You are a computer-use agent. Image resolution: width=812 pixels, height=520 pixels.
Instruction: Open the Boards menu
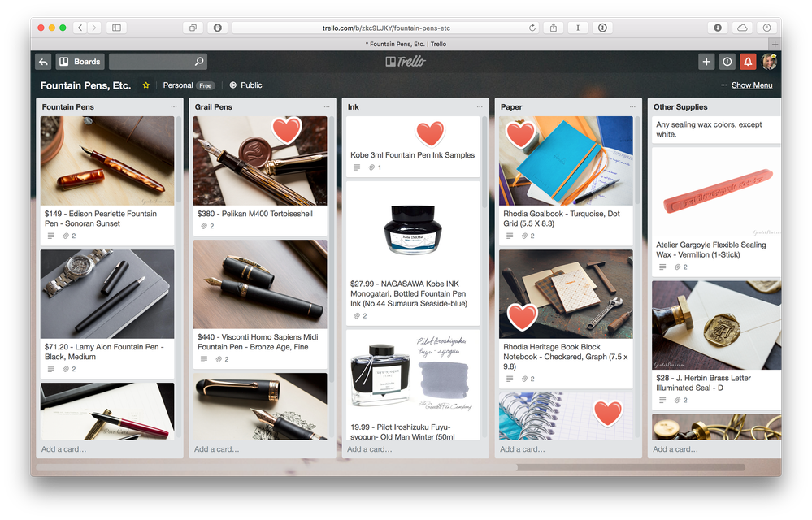tap(80, 62)
